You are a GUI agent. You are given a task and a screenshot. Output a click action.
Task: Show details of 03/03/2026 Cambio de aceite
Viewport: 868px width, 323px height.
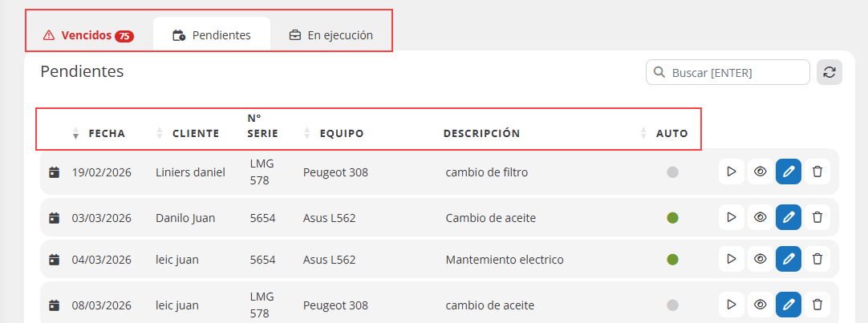click(760, 217)
